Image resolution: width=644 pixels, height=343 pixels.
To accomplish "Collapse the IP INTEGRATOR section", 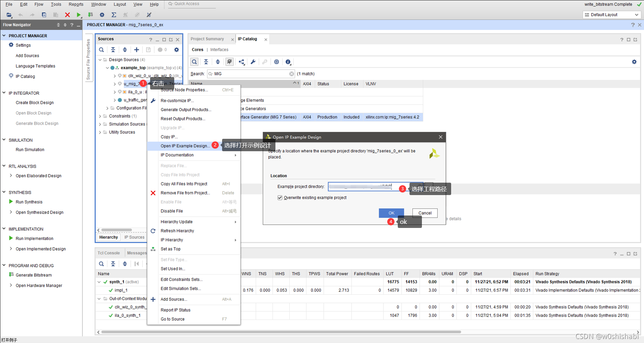I will click(x=4, y=93).
